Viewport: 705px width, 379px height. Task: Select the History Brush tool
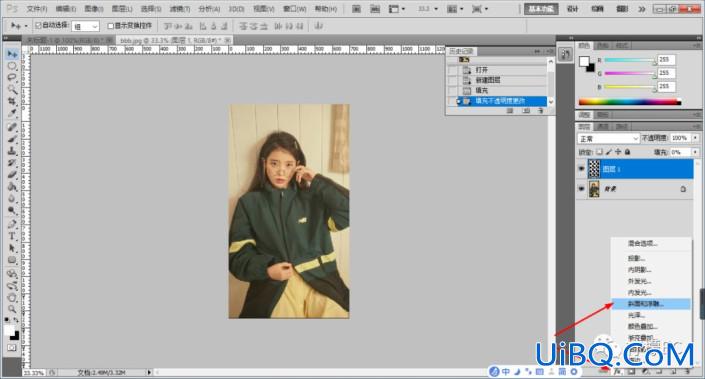coord(12,163)
